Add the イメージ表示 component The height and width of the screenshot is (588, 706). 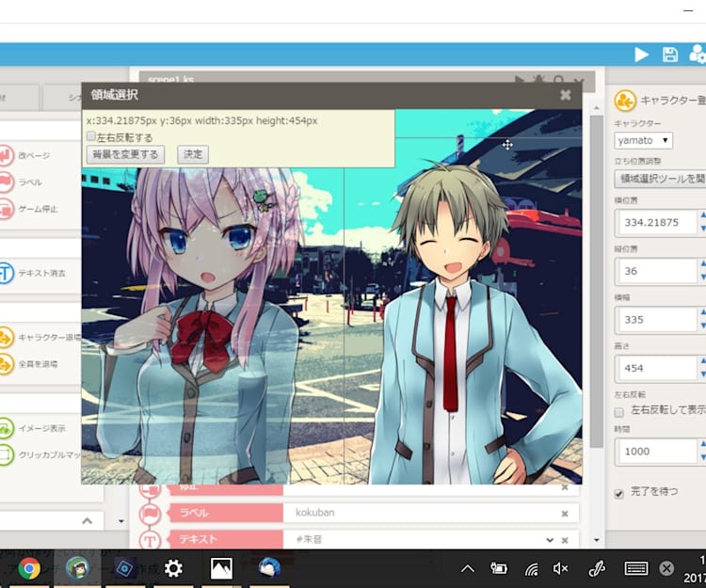click(34, 428)
